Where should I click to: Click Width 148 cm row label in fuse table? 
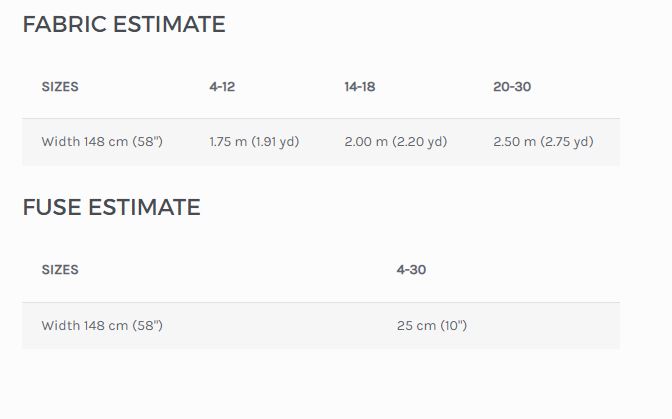point(102,326)
